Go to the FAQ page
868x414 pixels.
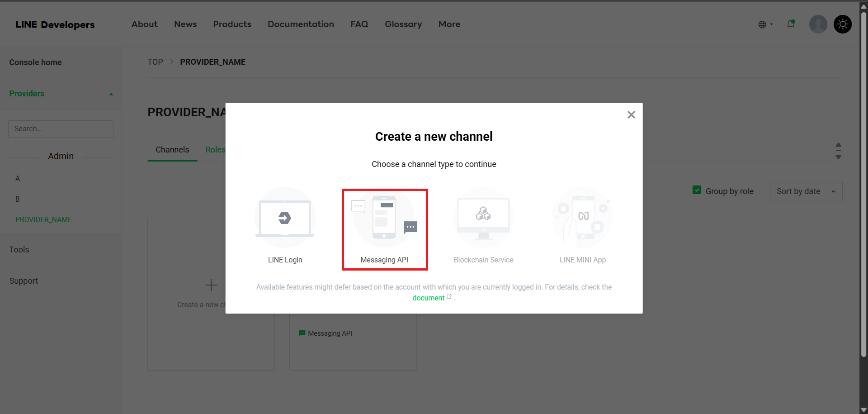(359, 24)
